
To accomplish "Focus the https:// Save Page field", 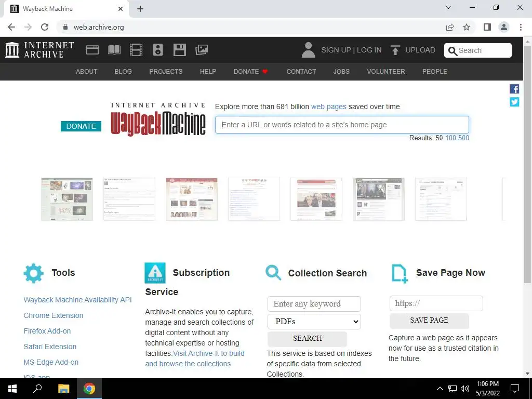I will click(x=436, y=303).
